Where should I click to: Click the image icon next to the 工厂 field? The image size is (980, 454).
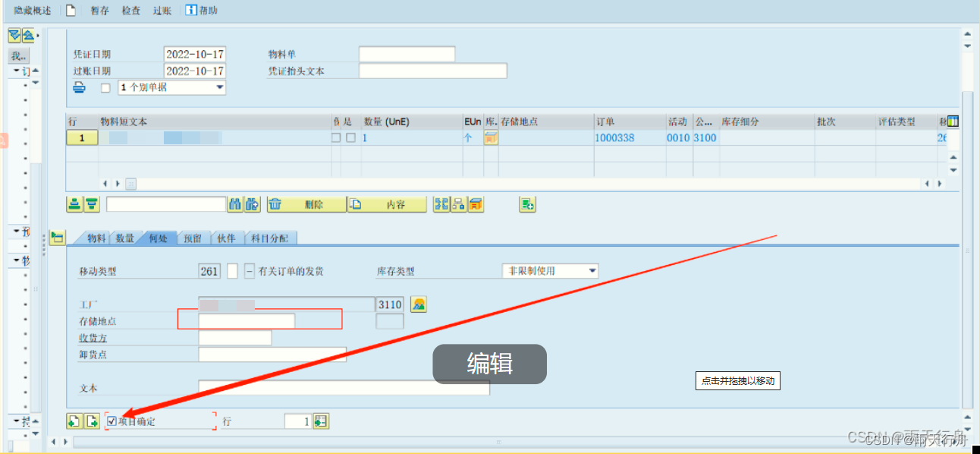coord(417,304)
